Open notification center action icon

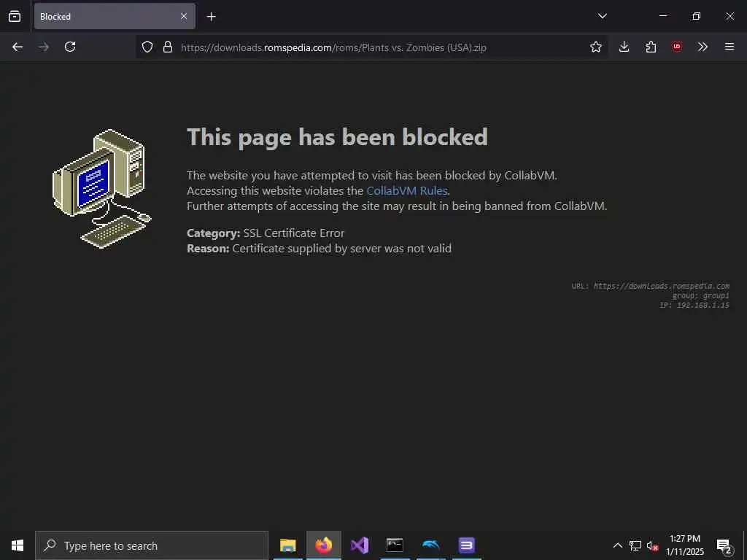coord(724,545)
